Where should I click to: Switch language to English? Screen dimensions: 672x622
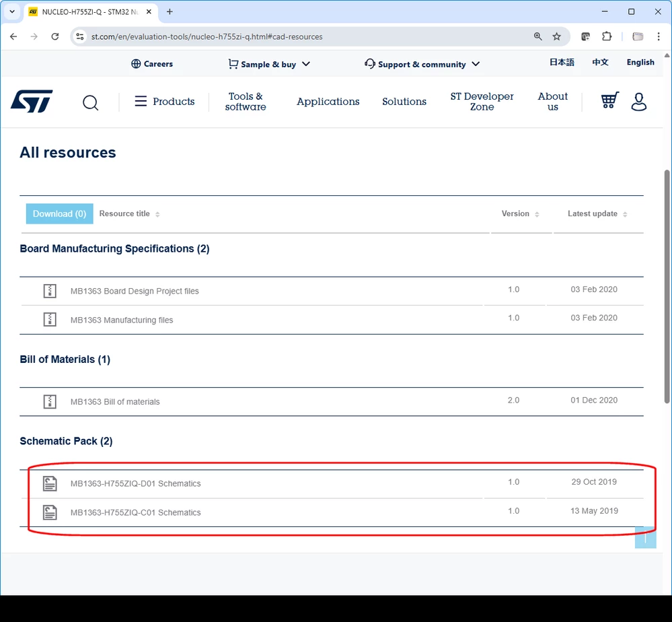point(640,62)
